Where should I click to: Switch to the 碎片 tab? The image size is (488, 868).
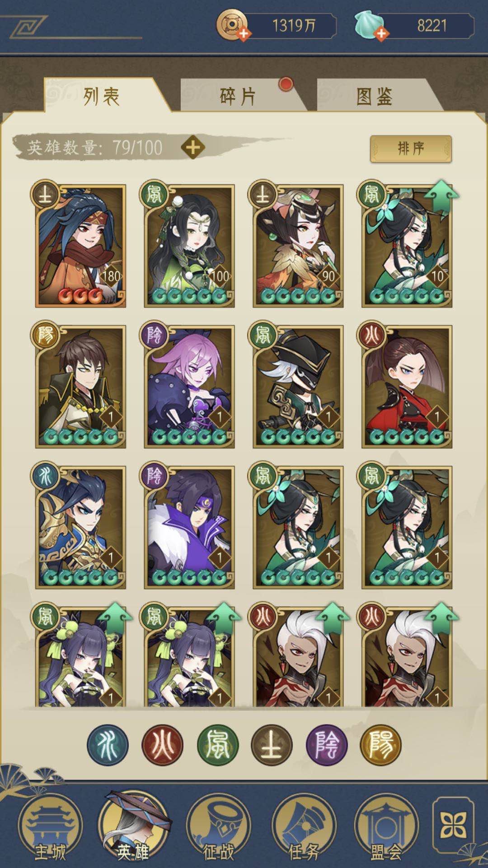(238, 96)
